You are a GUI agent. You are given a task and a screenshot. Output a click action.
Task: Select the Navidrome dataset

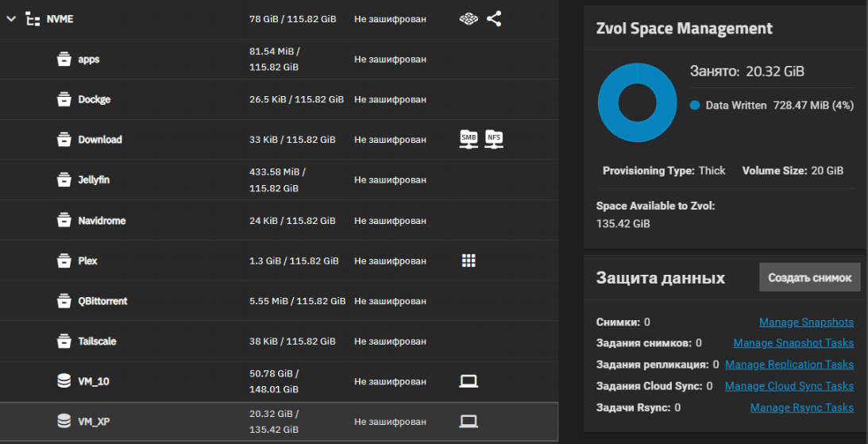pyautogui.click(x=101, y=220)
